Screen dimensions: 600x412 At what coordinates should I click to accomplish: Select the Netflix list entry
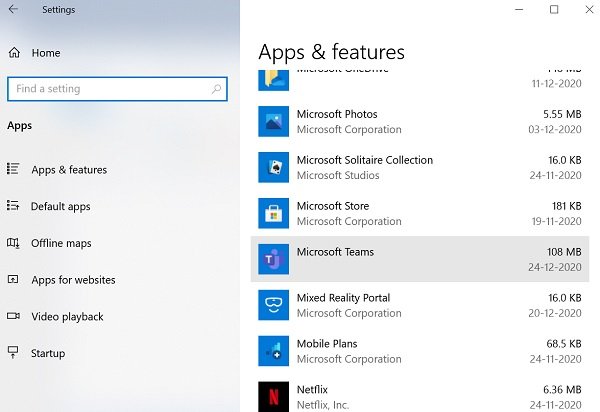tap(420, 397)
